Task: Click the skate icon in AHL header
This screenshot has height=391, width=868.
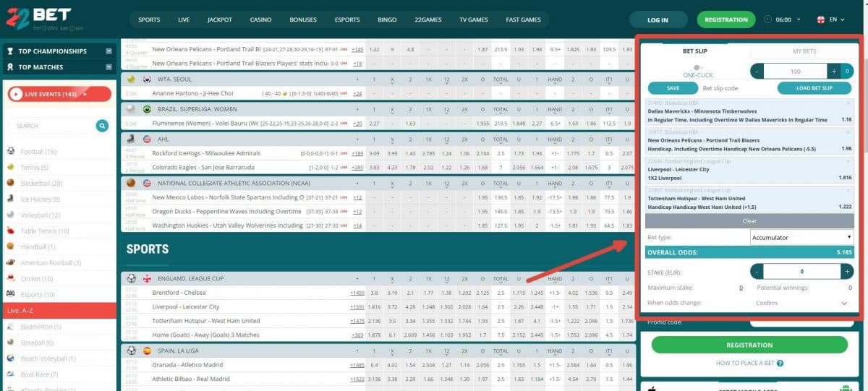Action: point(131,139)
